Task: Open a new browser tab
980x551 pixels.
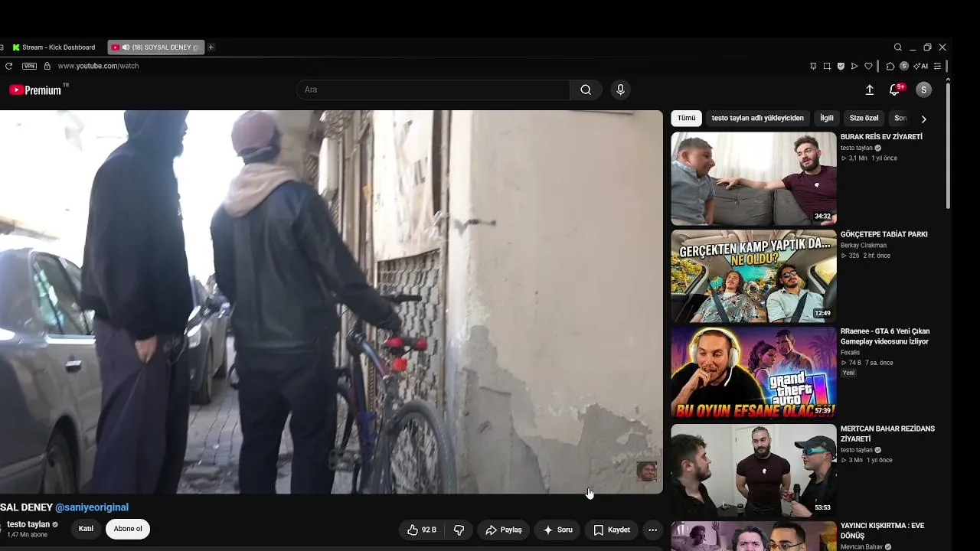Action: click(x=211, y=47)
